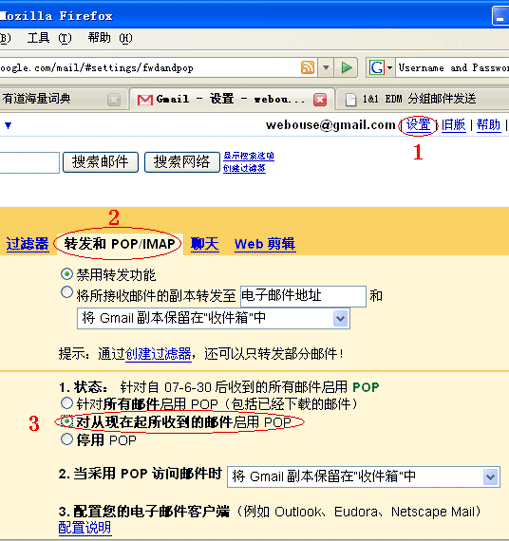509x541 pixels.
Task: Click the Gmail envelope icon on tab
Action: 145,100
